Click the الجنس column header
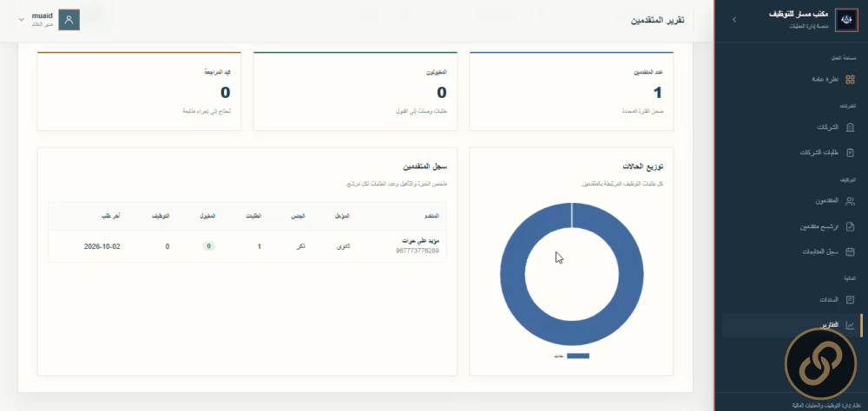The image size is (868, 411). pyautogui.click(x=299, y=216)
